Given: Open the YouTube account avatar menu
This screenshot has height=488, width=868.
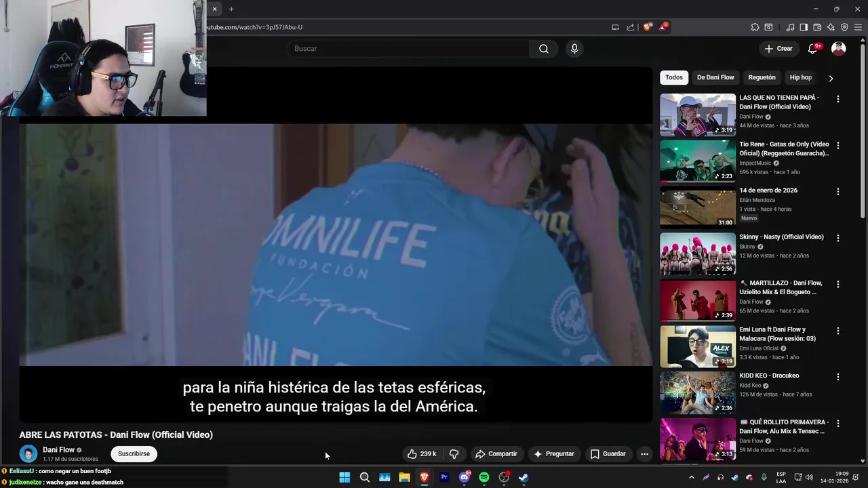Looking at the screenshot, I should pos(839,49).
